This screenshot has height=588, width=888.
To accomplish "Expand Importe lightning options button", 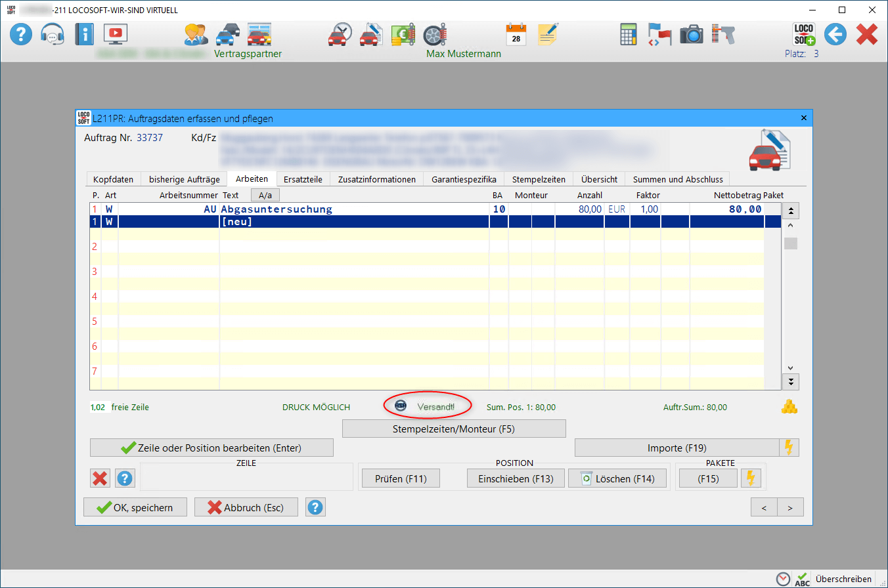I will point(789,448).
